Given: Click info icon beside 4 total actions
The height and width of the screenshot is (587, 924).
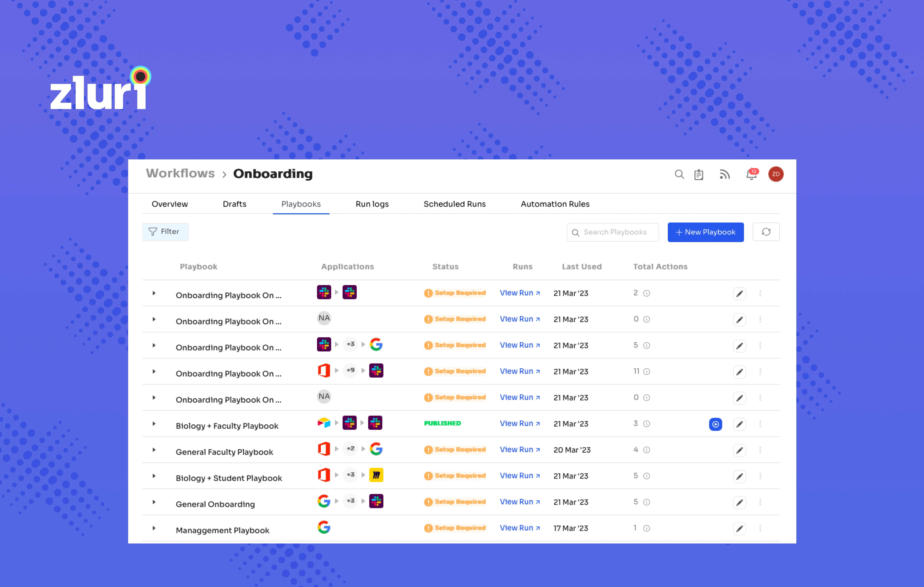Looking at the screenshot, I should click(x=647, y=450).
